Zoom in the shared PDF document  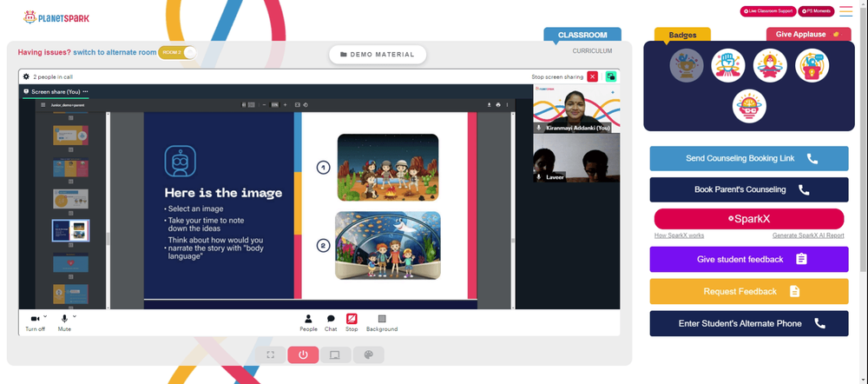point(285,104)
